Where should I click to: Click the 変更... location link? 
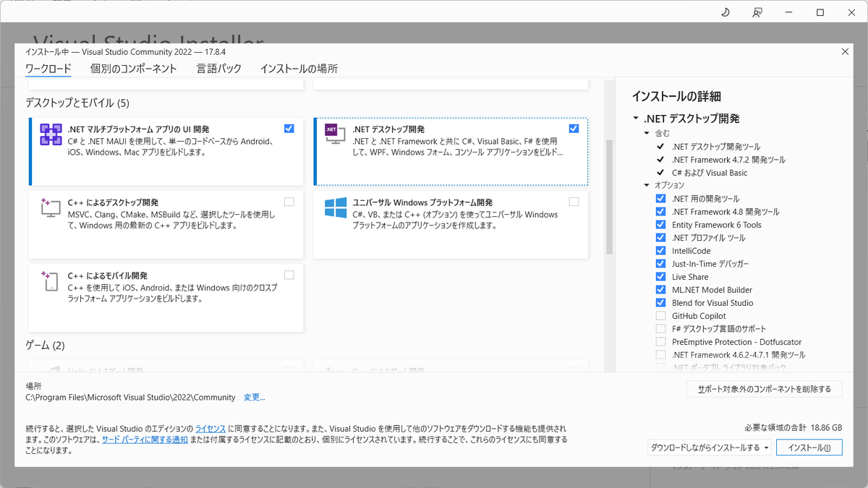point(255,398)
